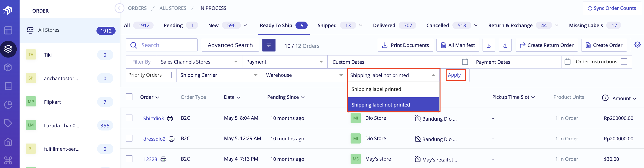The height and width of the screenshot is (168, 644).
Task: Click Create Return Order button
Action: click(x=546, y=45)
